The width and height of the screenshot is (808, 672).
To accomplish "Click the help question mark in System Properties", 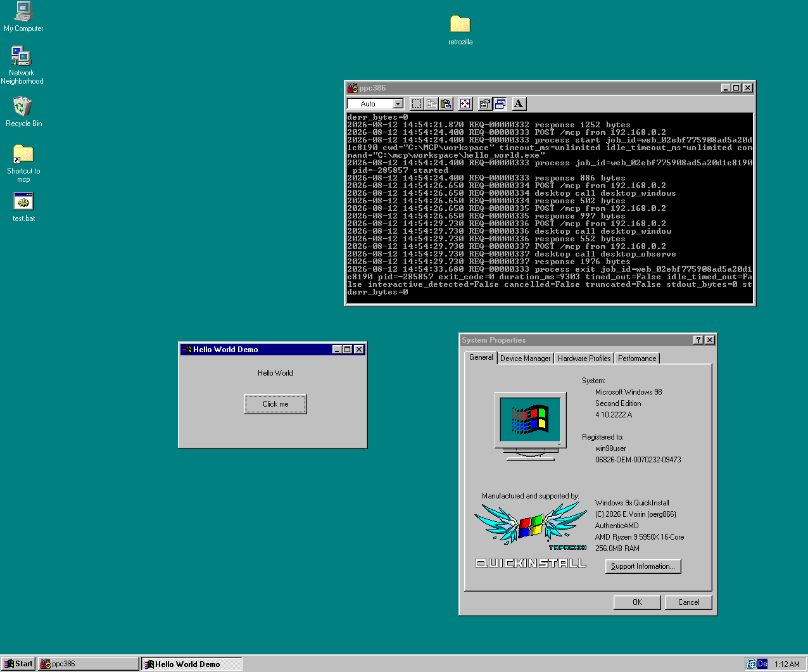I will click(x=698, y=340).
